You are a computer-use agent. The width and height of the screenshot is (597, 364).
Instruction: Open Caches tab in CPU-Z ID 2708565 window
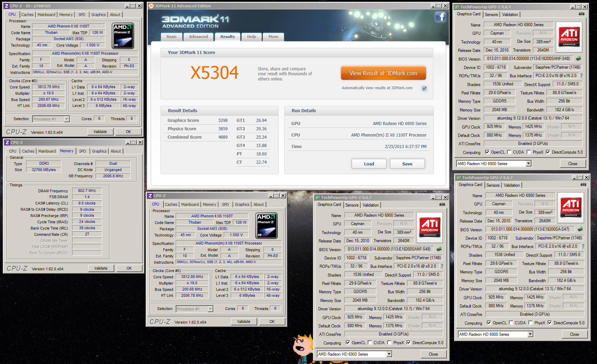click(28, 15)
